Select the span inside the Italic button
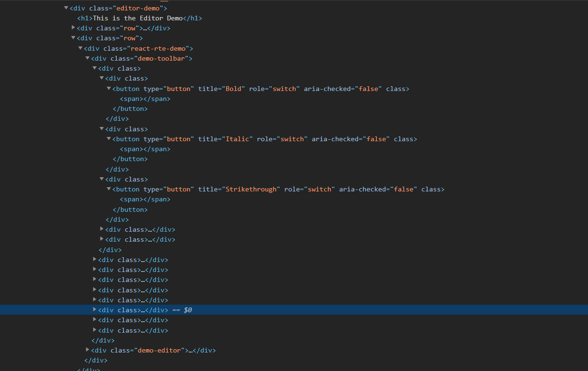 (145, 149)
